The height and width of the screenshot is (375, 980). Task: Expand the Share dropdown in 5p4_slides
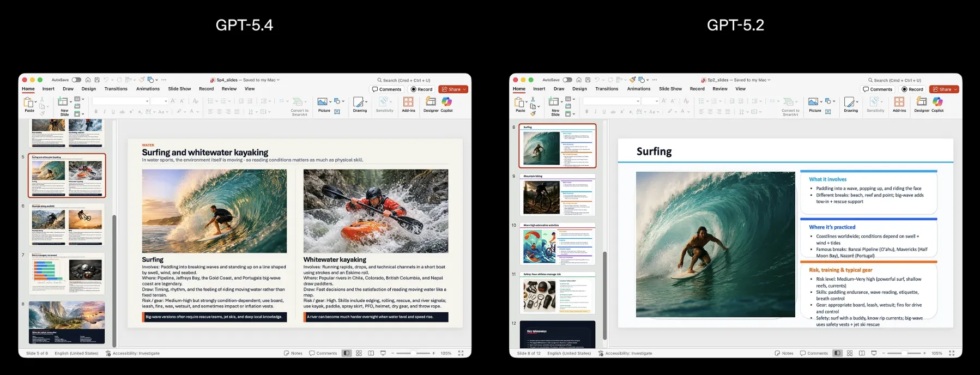click(465, 89)
